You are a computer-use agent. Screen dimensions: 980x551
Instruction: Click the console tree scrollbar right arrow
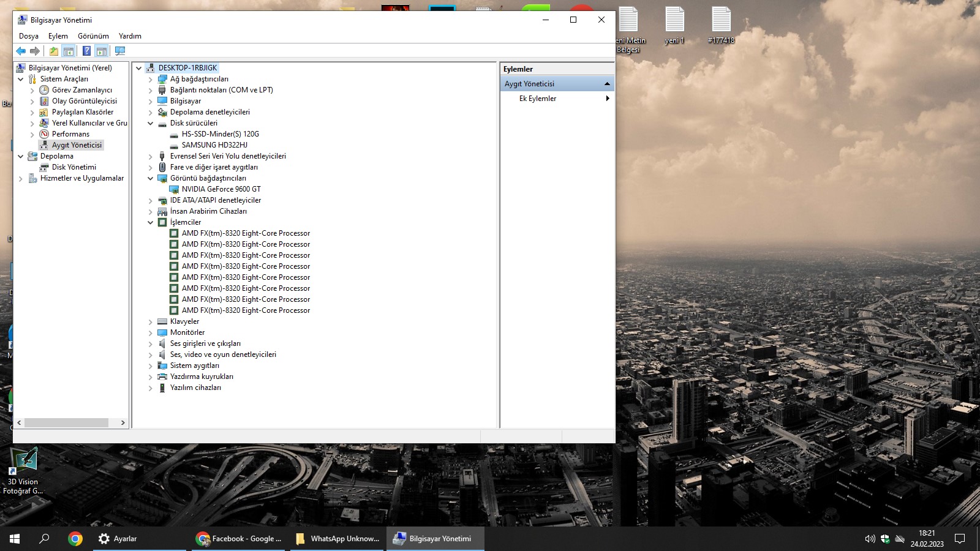123,422
